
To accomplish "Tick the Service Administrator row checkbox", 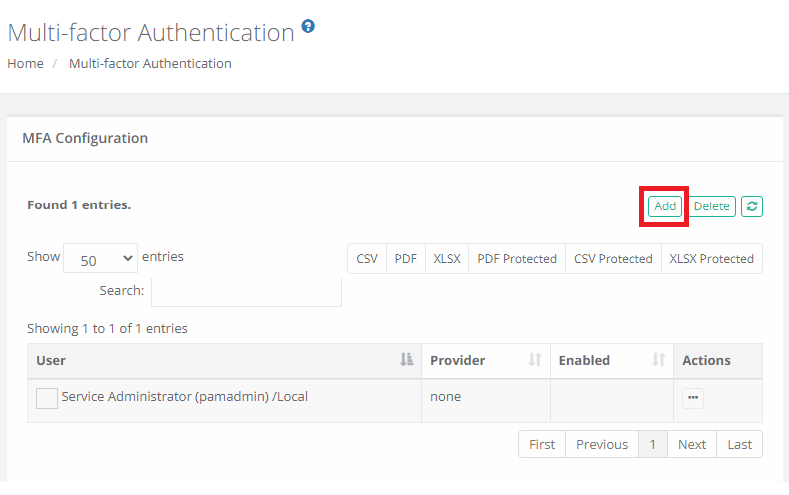I will pos(47,398).
